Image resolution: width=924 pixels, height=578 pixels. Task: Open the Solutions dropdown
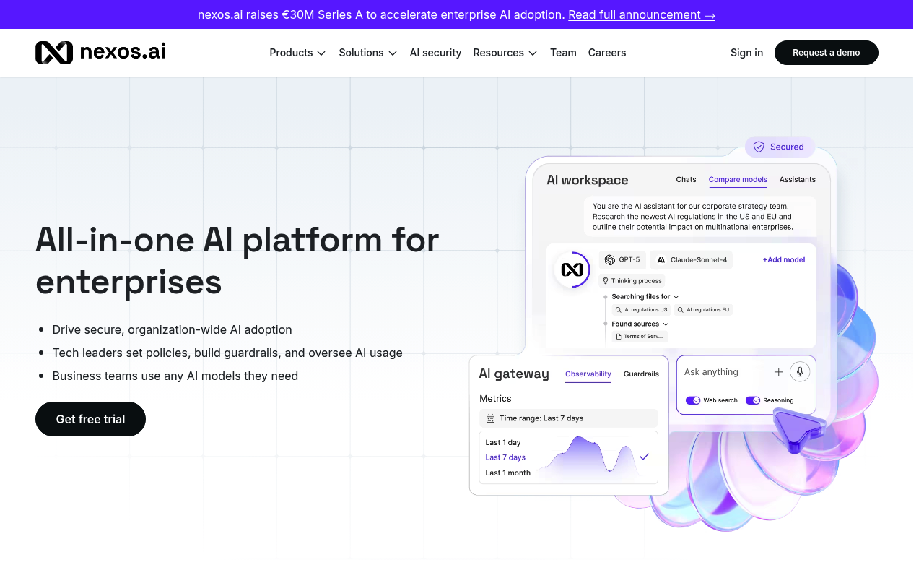tap(367, 53)
